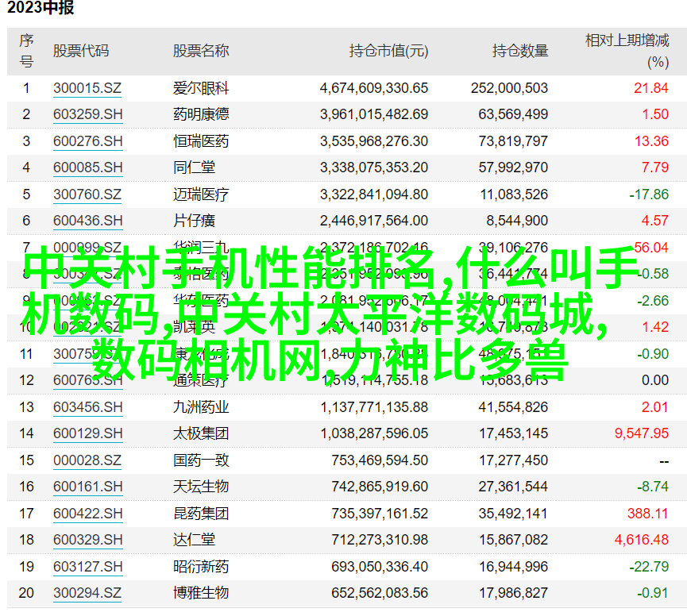Select holding quantity 16,944,996

pyautogui.click(x=513, y=567)
